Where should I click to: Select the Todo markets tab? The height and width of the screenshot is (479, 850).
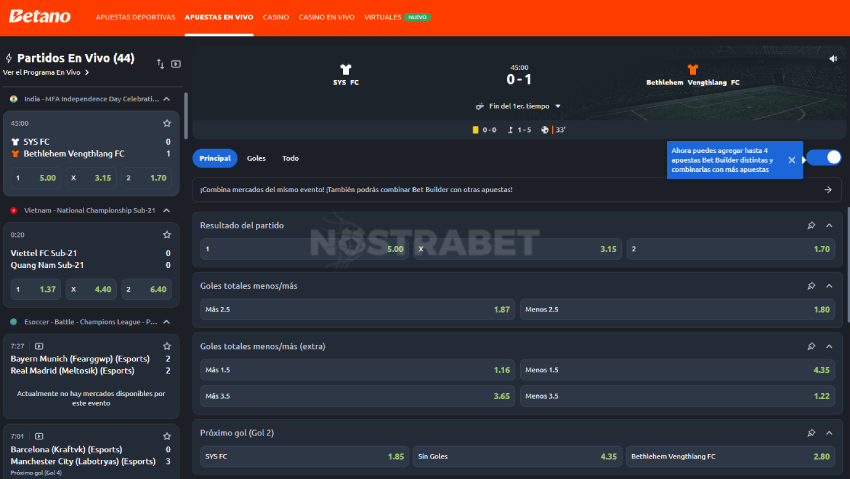point(291,158)
